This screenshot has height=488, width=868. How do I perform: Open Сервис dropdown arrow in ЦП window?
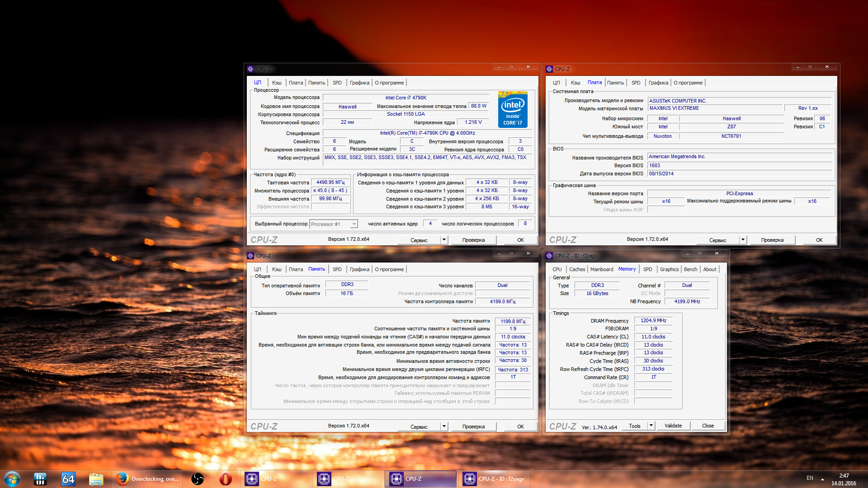point(444,240)
